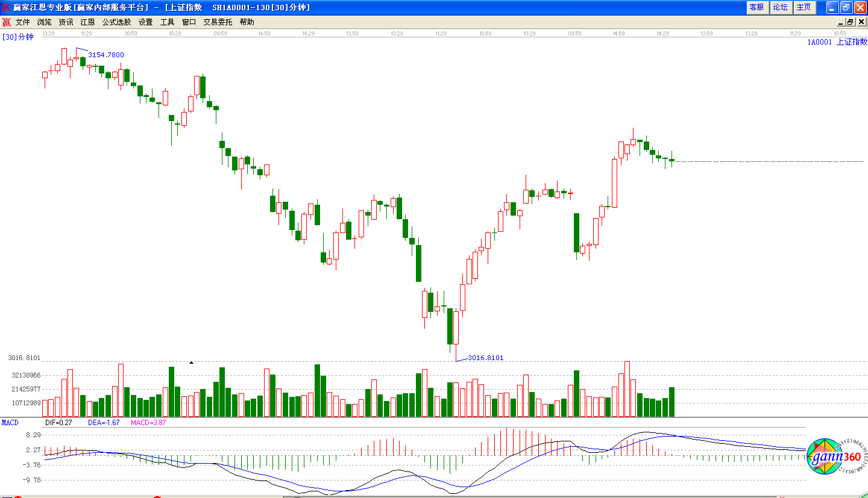Click the DEA=-1.67 value
Viewport: 868px width, 498px height.
point(104,423)
